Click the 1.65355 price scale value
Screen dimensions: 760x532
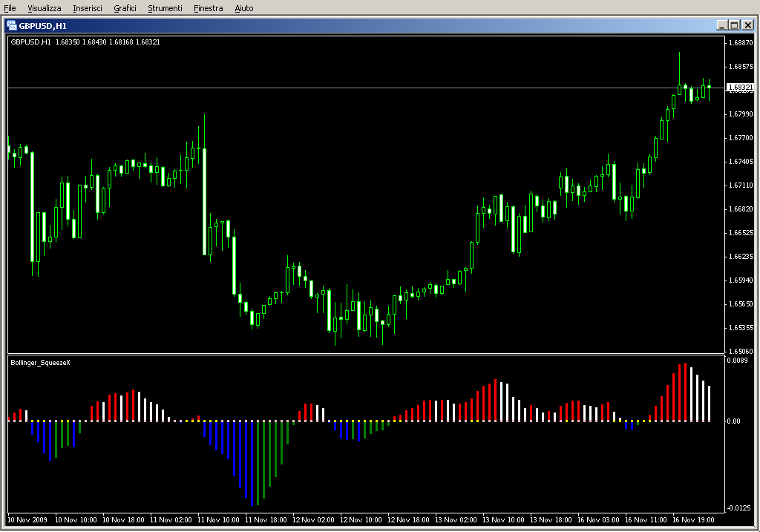(x=741, y=327)
